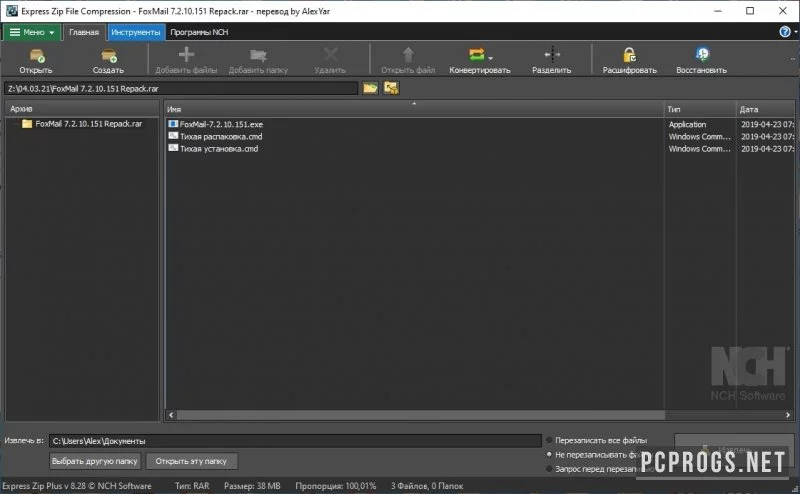Click the left arrow of horizontal scrollbar

(171, 415)
